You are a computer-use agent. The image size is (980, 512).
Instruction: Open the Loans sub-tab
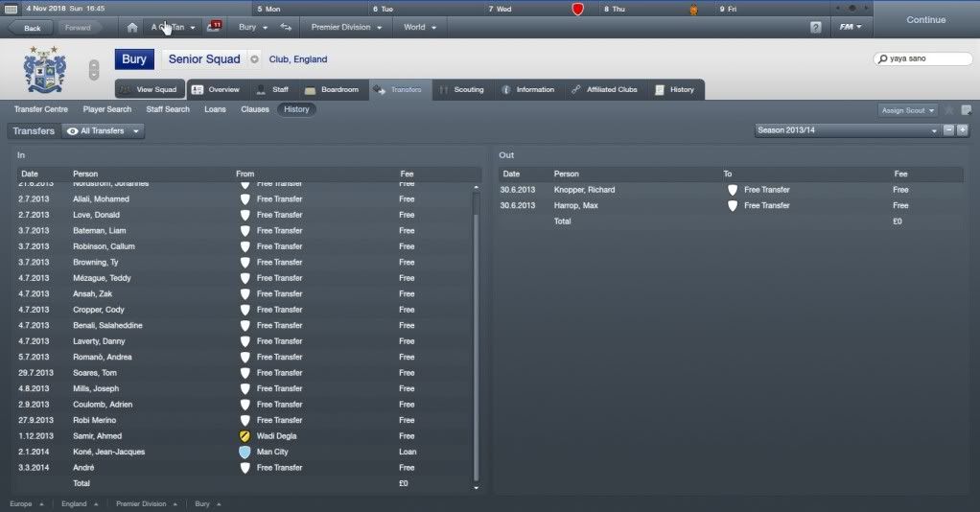[x=215, y=109]
